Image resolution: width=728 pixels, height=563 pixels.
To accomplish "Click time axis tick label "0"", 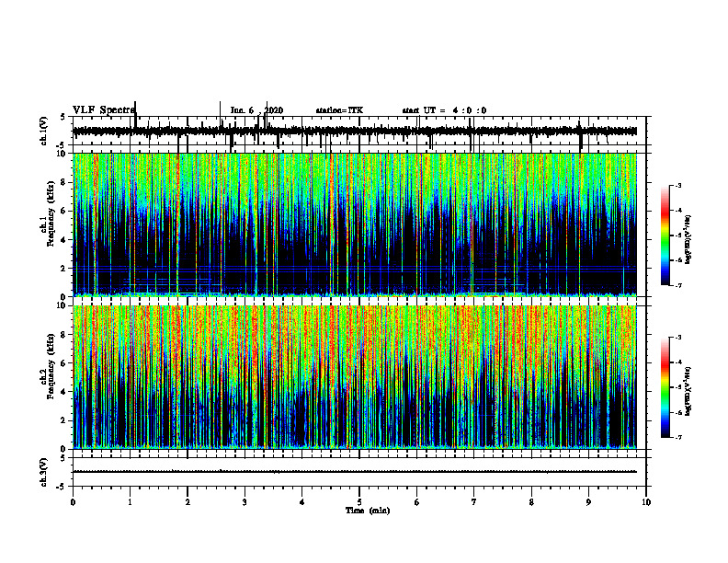I will point(73,502).
